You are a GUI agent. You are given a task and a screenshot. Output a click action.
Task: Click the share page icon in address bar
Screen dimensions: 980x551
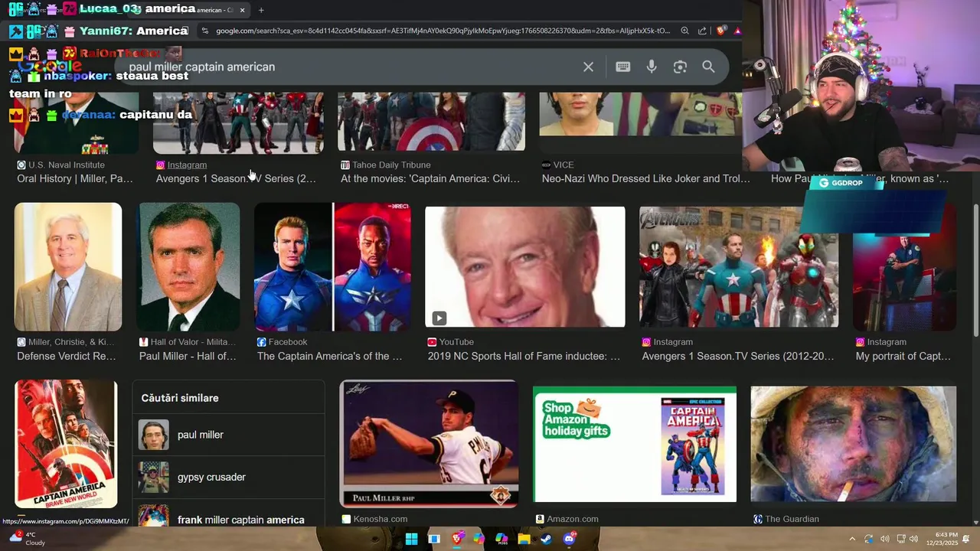click(702, 31)
